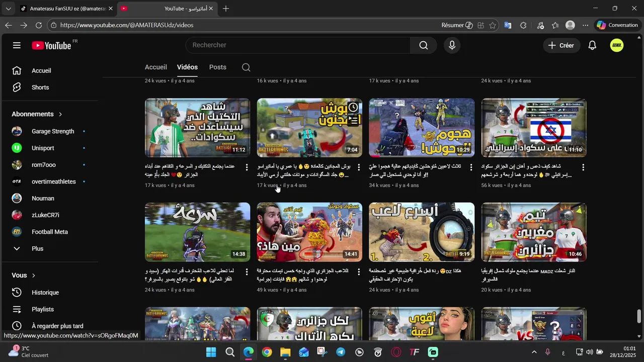644x362 pixels.
Task: Play the 10:29 video thumbnail
Action: click(422, 128)
